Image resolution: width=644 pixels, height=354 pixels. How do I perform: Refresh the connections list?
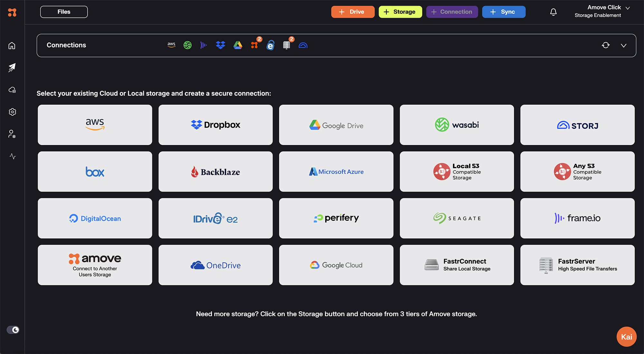tap(606, 45)
